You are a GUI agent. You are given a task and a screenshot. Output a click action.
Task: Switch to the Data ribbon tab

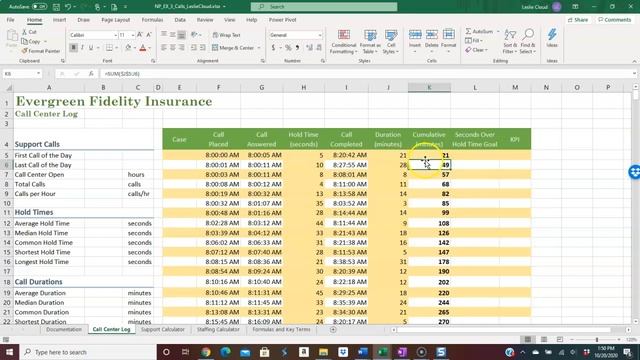pos(180,20)
